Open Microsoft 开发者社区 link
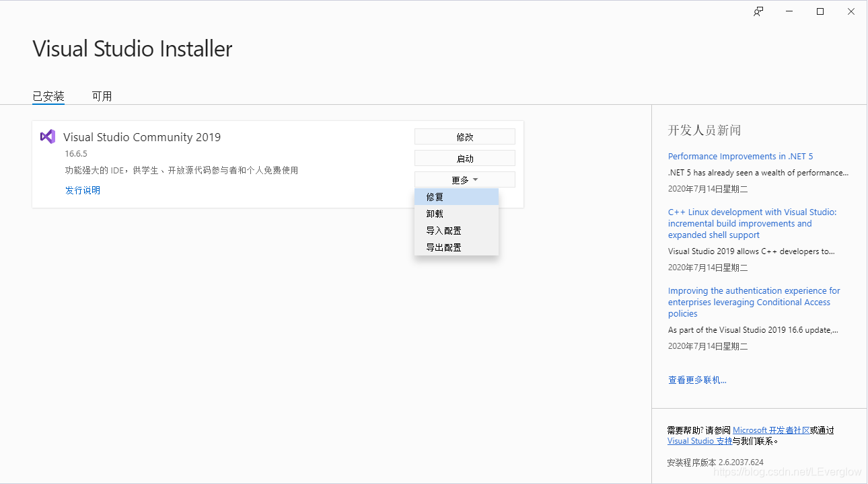Image resolution: width=868 pixels, height=484 pixels. [x=771, y=430]
